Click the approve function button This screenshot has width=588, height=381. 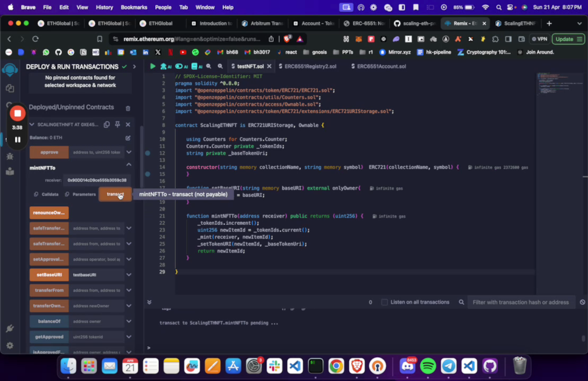[49, 152]
